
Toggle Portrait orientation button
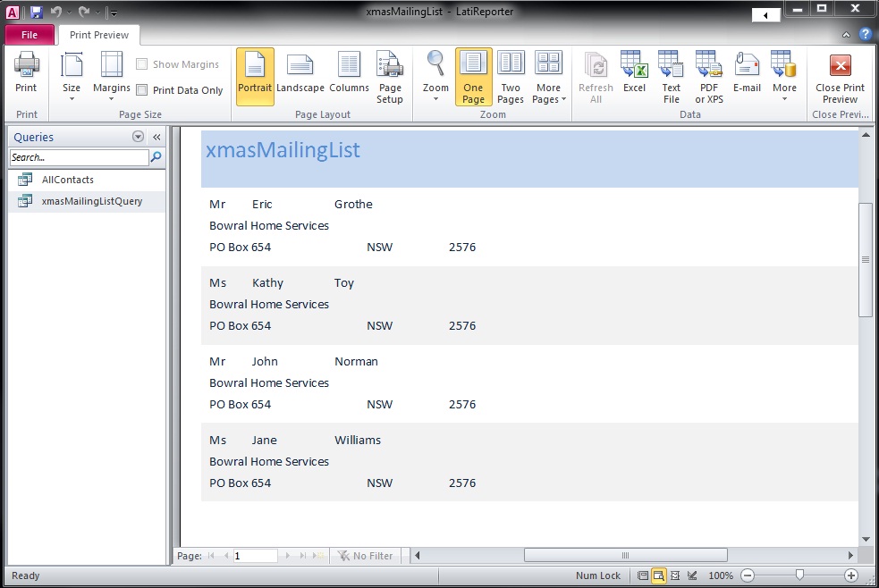pyautogui.click(x=255, y=76)
